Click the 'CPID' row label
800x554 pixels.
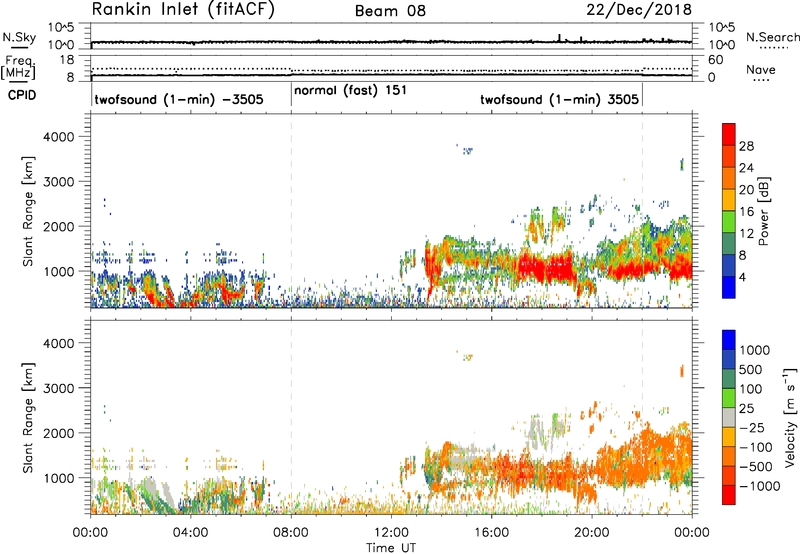21,95
